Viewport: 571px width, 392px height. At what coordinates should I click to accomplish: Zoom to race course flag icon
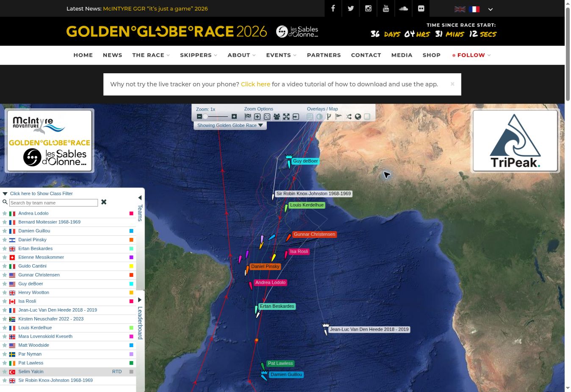click(248, 117)
